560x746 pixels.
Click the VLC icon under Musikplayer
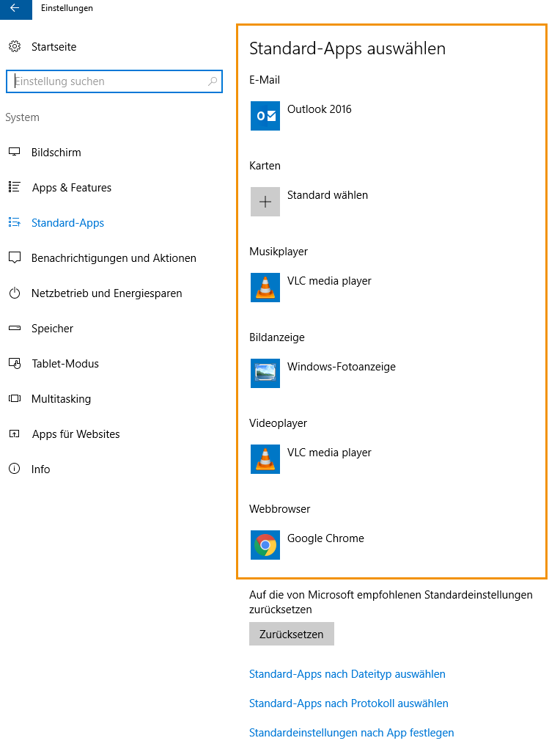tap(265, 288)
